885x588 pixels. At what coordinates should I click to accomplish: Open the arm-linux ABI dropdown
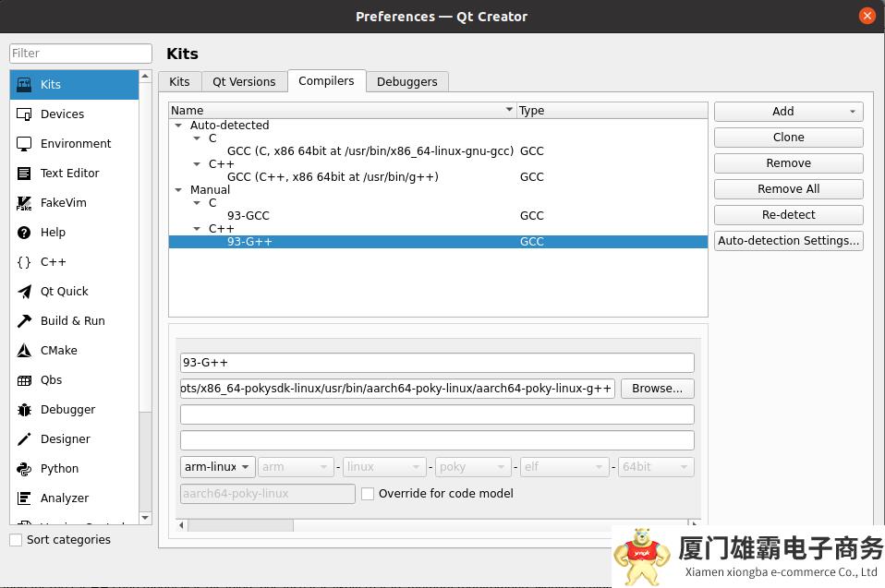[x=218, y=467]
